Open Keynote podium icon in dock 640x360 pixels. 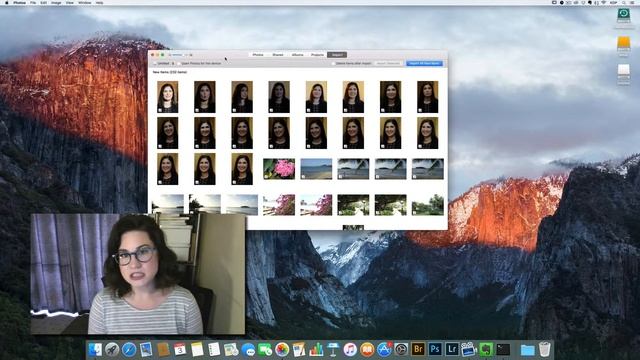click(333, 350)
